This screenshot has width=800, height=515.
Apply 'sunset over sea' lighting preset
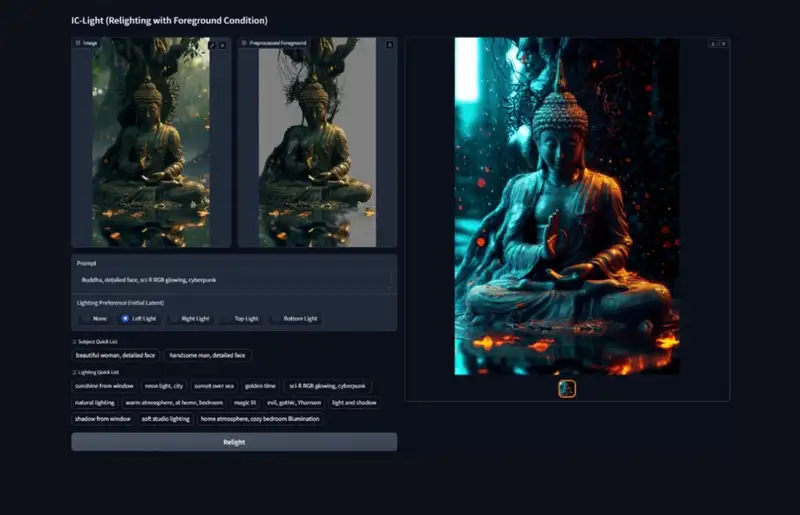[214, 386]
